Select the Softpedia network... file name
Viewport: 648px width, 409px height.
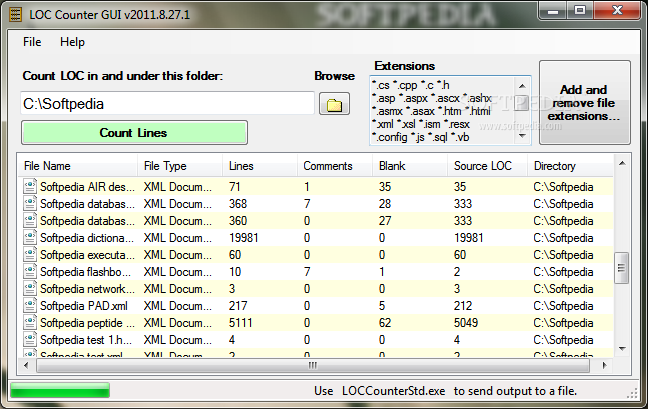click(x=87, y=289)
